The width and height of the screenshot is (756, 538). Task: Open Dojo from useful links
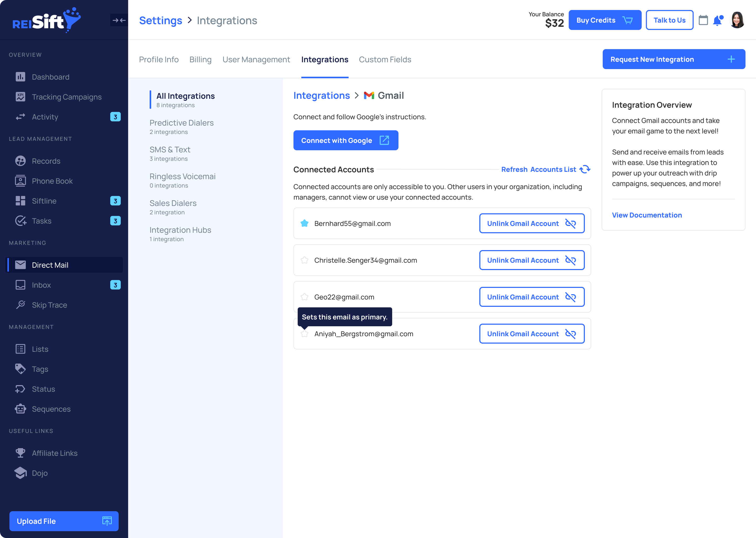tap(40, 473)
